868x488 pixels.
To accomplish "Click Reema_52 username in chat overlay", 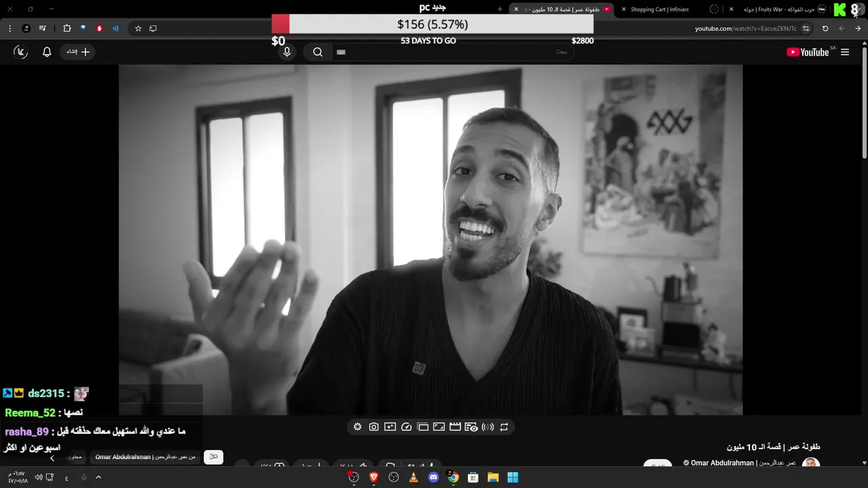I will [30, 413].
